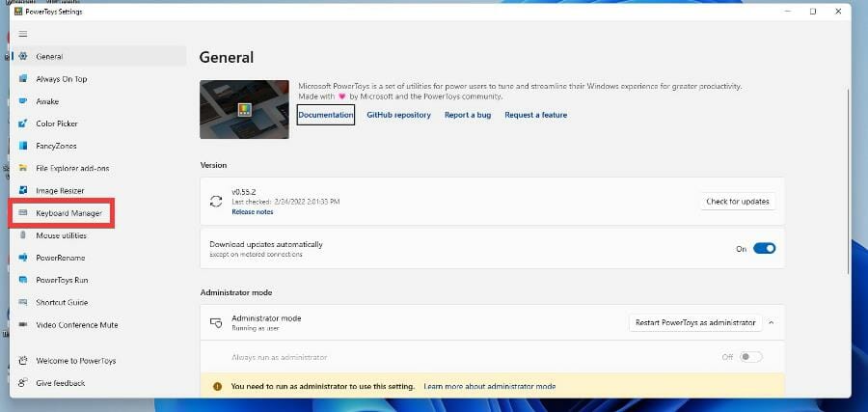
Task: Select Keyboard Manager in the sidebar
Action: [x=69, y=213]
